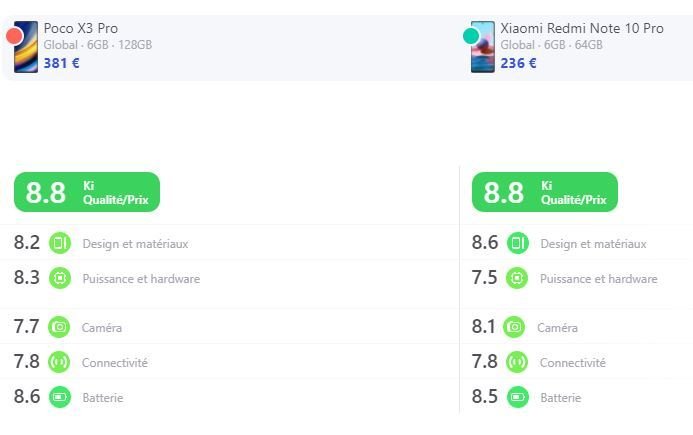
Task: Click Poco X3 Pro power and hardware icon
Action: [x=60, y=278]
